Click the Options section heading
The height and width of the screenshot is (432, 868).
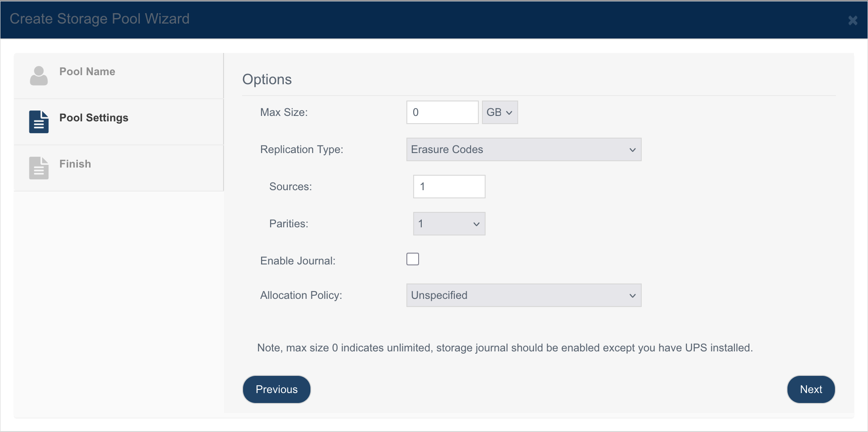[x=267, y=79]
